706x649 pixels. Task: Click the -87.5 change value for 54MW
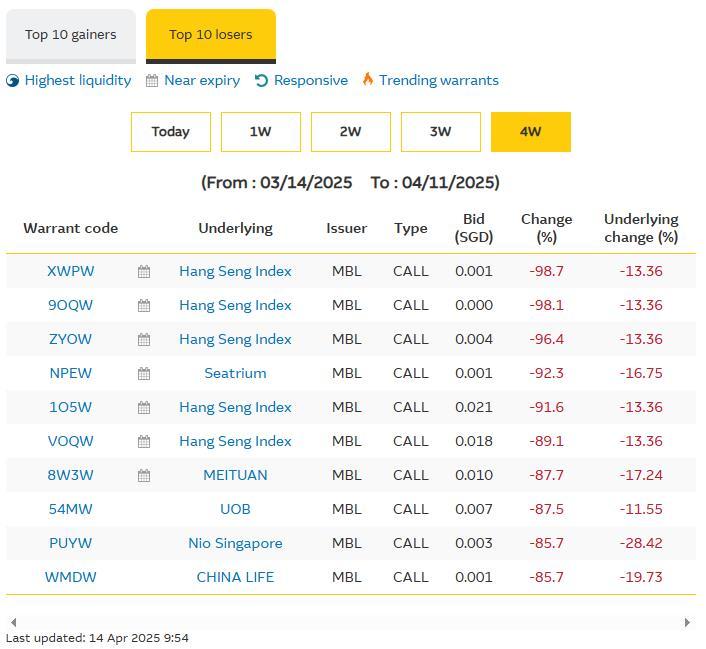coord(547,509)
